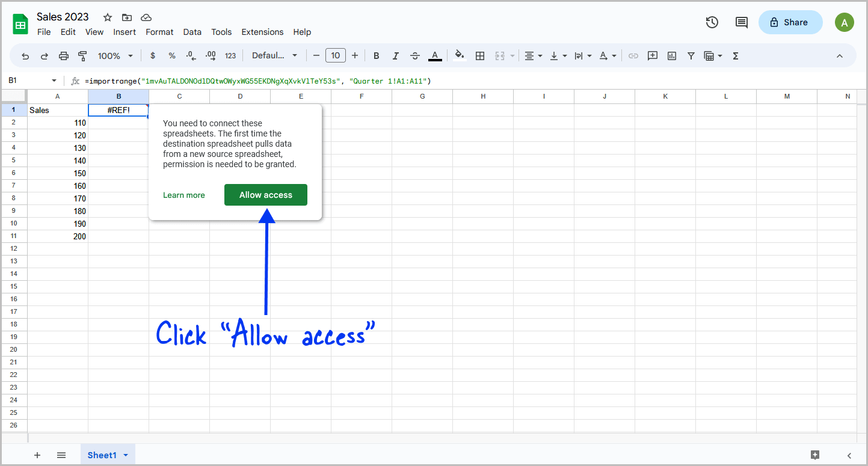868x466 pixels.
Task: Toggle italic formatting
Action: coord(395,55)
